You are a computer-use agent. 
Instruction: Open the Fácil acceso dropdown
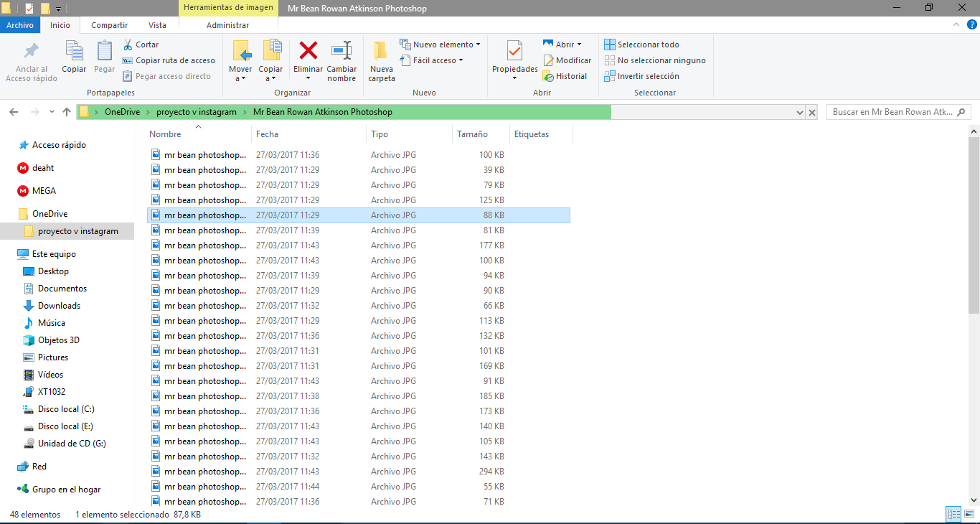click(x=431, y=60)
